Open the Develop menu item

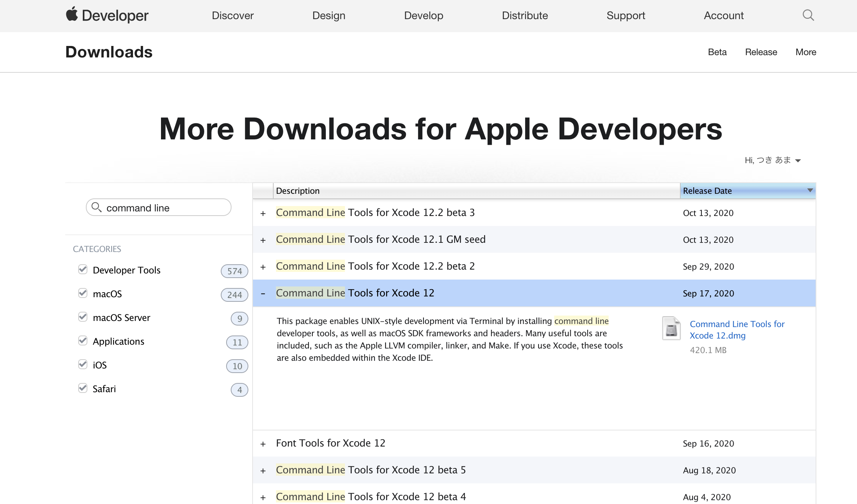[x=424, y=15]
